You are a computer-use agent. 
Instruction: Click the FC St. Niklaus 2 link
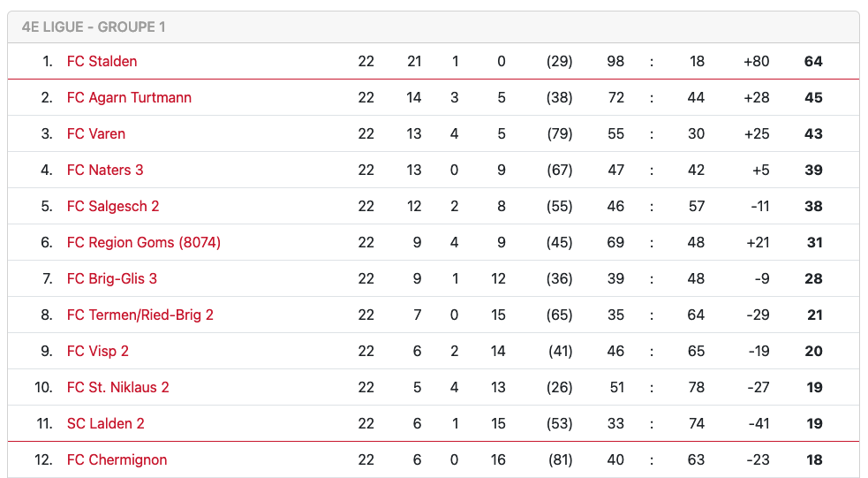pos(118,387)
